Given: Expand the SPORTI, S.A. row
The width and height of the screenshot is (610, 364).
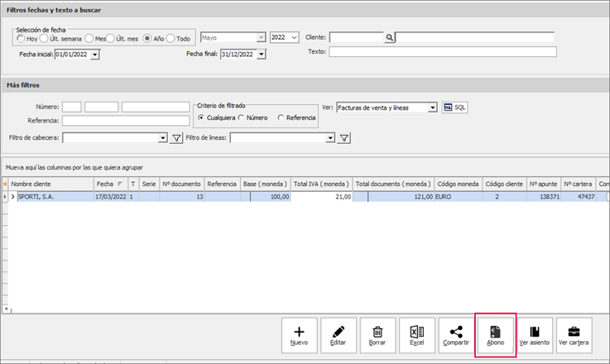Looking at the screenshot, I should point(13,197).
